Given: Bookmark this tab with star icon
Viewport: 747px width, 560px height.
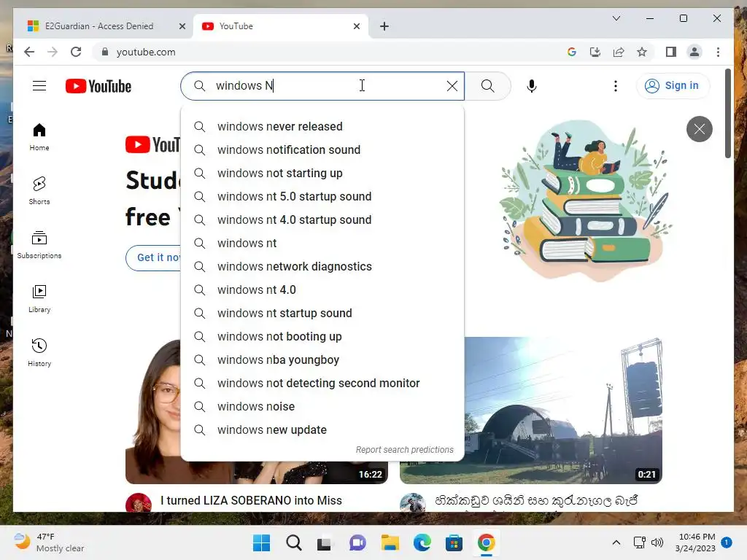Looking at the screenshot, I should tap(642, 52).
